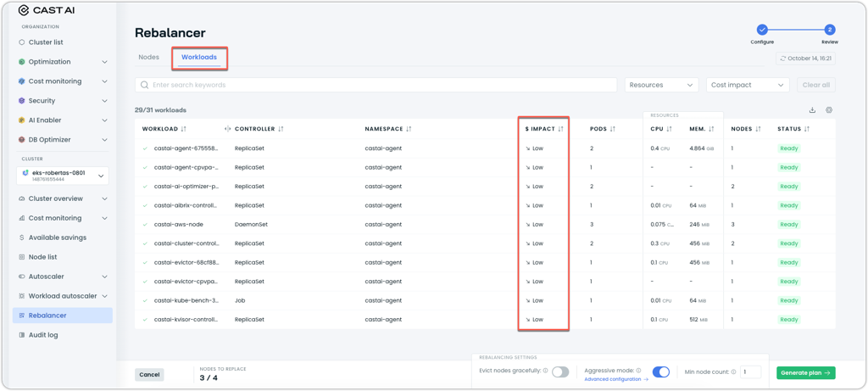The height and width of the screenshot is (391, 868).
Task: Open the eks-robertas-0801 cluster selector
Action: [x=63, y=176]
